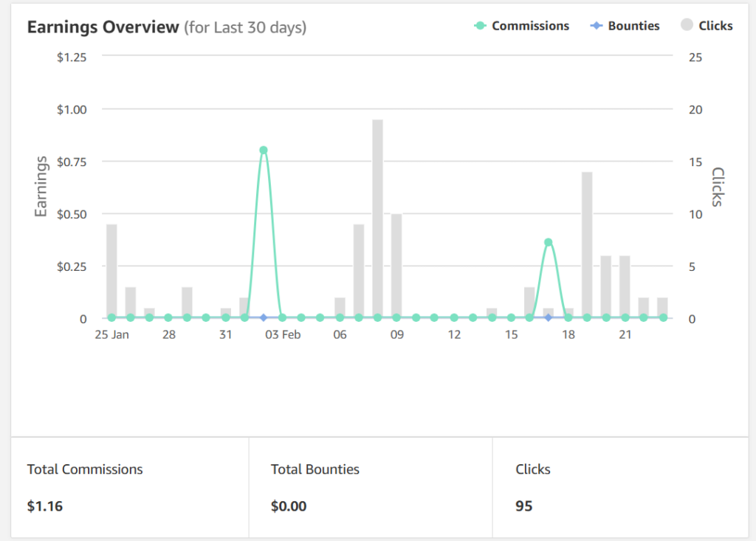756x541 pixels.
Task: Click the blue bounties diamond marker on 17 Feb
Action: [548, 317]
